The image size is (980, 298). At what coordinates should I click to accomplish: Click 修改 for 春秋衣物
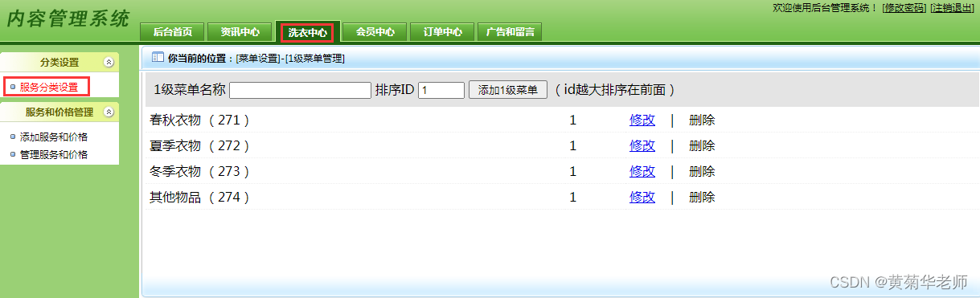(x=642, y=120)
